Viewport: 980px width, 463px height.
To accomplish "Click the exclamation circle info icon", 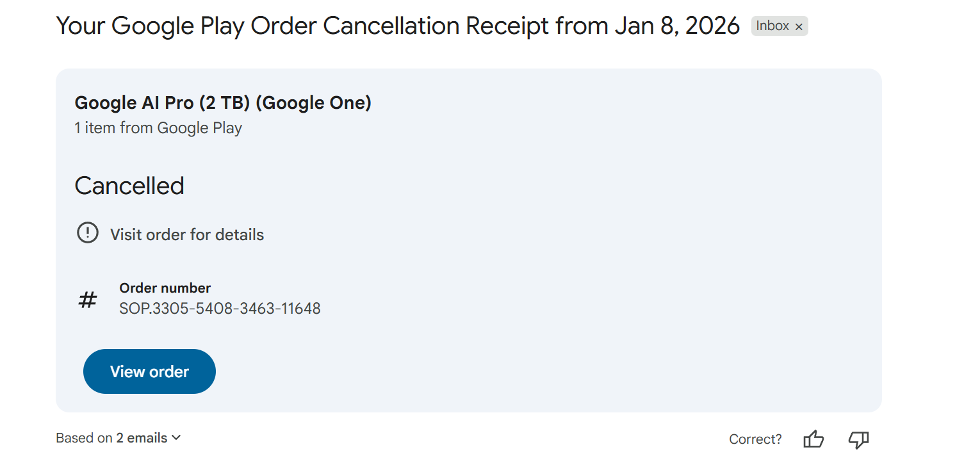I will tap(88, 232).
